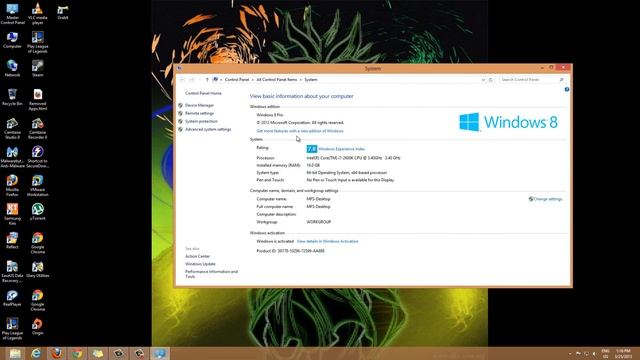
Task: Open Windows Update in See also
Action: tap(200, 264)
